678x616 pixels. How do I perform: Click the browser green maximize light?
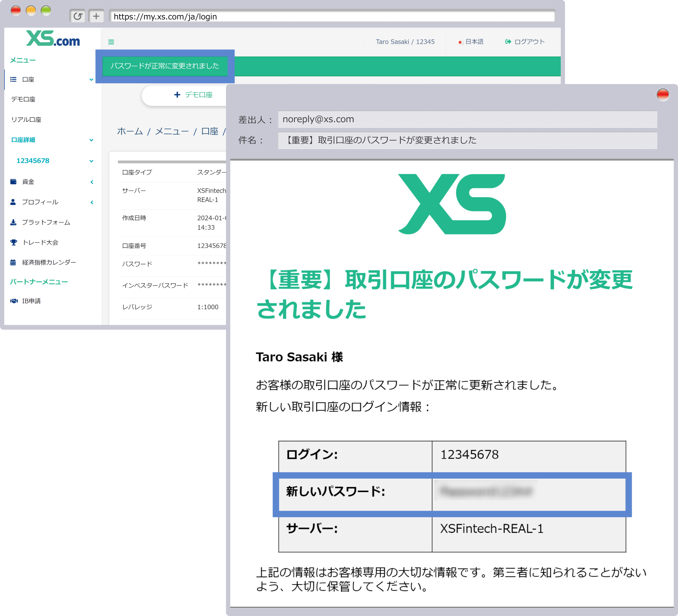point(46,11)
